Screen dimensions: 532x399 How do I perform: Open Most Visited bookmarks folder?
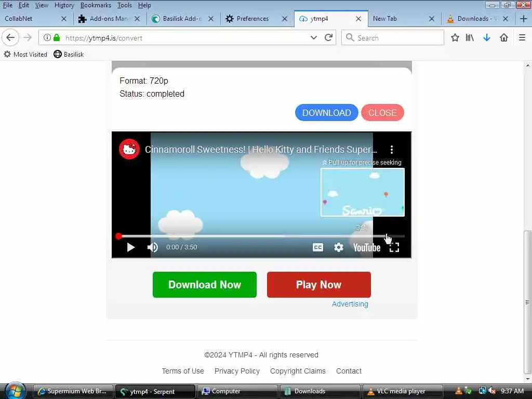click(25, 54)
